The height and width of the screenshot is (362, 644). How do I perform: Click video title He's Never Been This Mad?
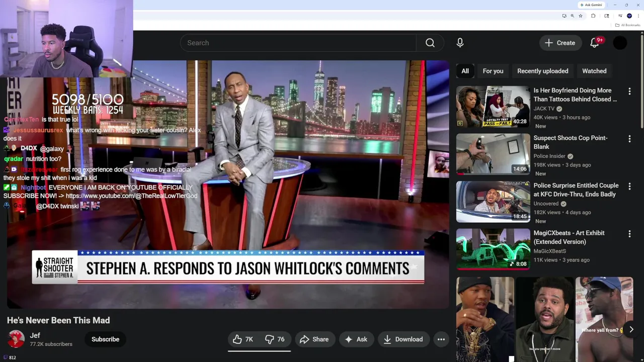click(x=58, y=320)
